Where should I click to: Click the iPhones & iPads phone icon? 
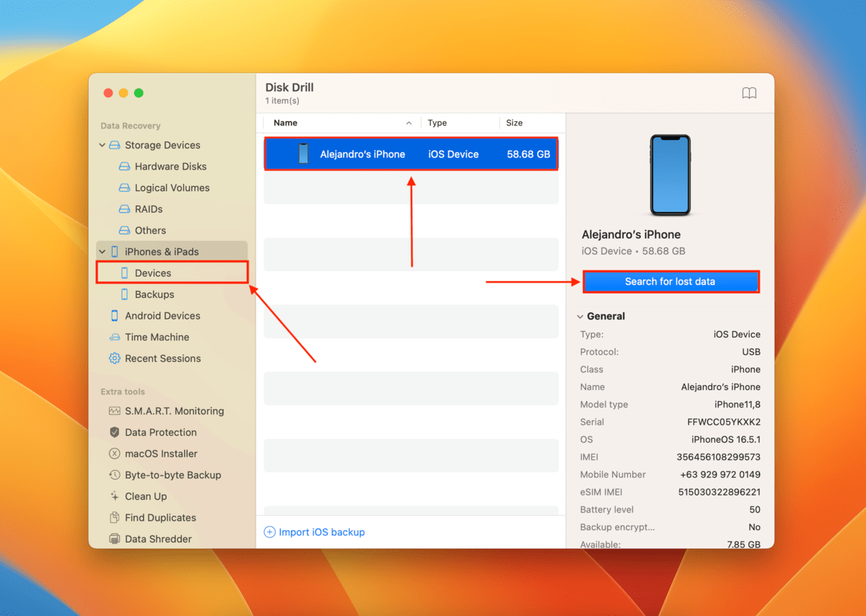point(115,252)
